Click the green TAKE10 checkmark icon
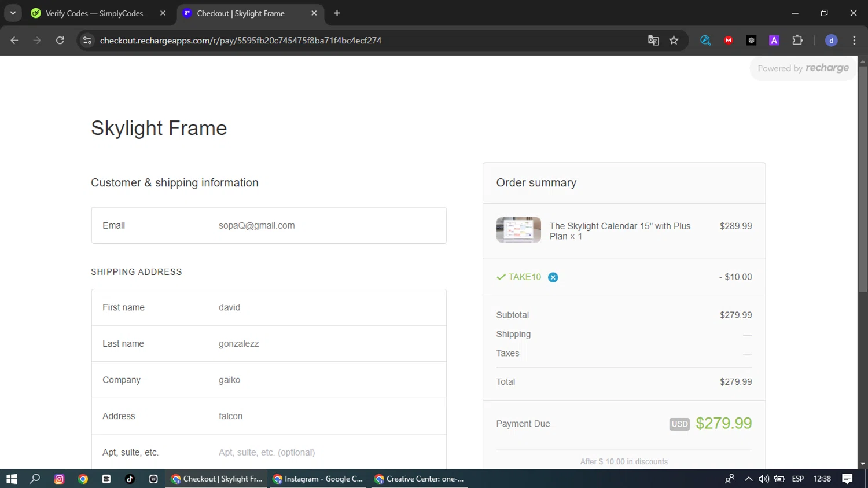The height and width of the screenshot is (488, 868). [x=501, y=277]
